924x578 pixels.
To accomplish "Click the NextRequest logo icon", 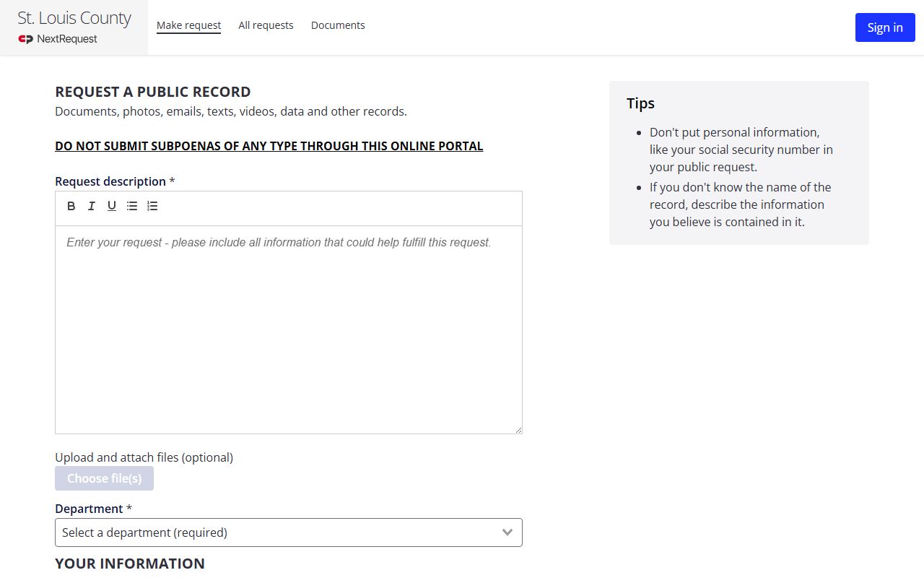I will [26, 39].
